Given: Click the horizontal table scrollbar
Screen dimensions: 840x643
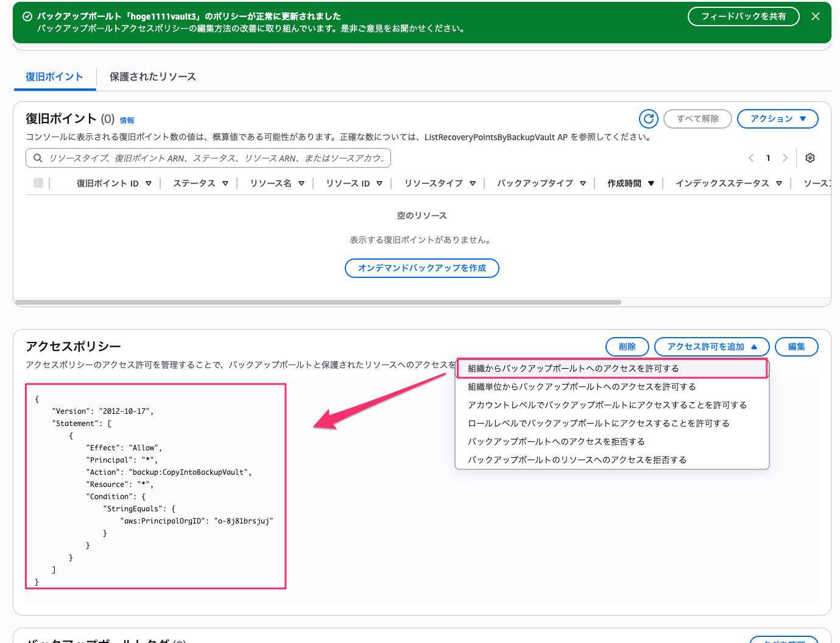Looking at the screenshot, I should tap(318, 302).
